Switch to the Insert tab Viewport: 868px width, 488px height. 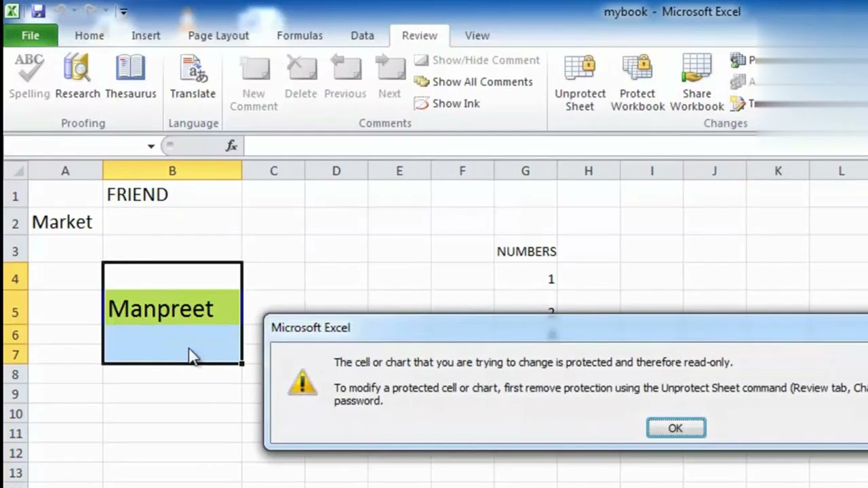[x=146, y=36]
